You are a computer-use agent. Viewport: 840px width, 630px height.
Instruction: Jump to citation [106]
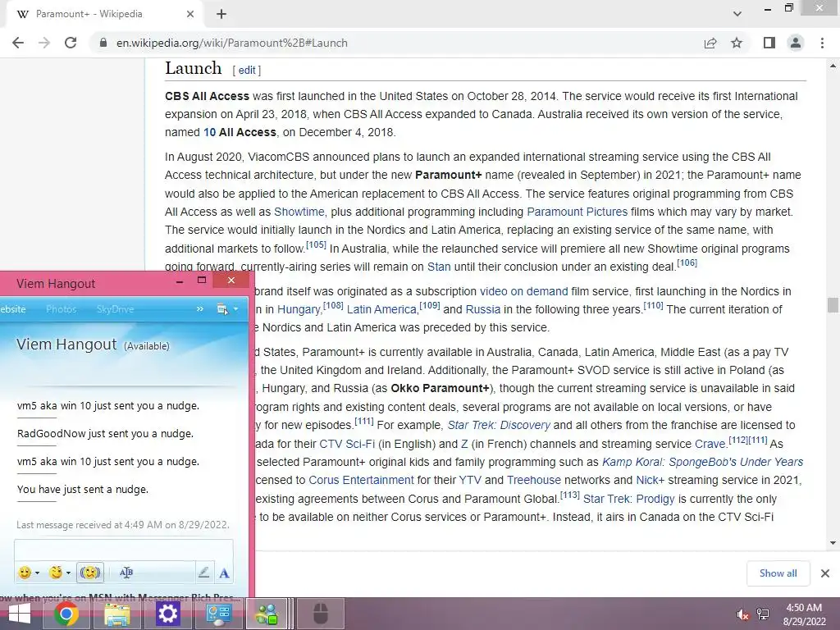pyautogui.click(x=687, y=262)
